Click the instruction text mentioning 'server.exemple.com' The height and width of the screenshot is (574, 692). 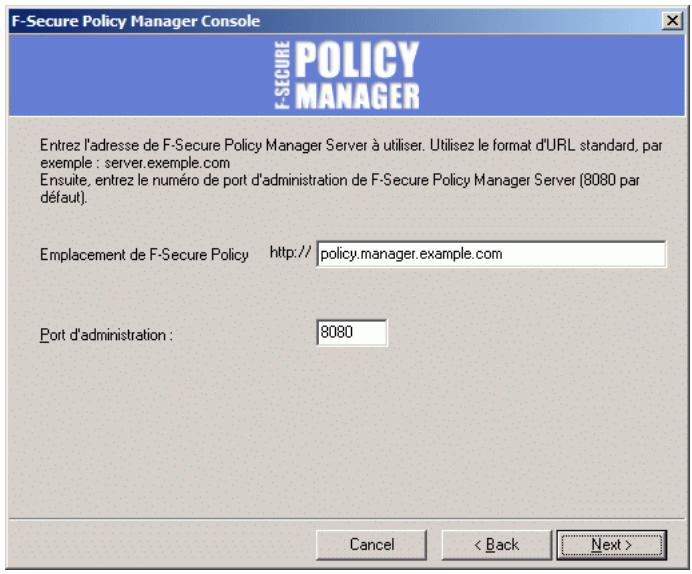pyautogui.click(x=351, y=171)
